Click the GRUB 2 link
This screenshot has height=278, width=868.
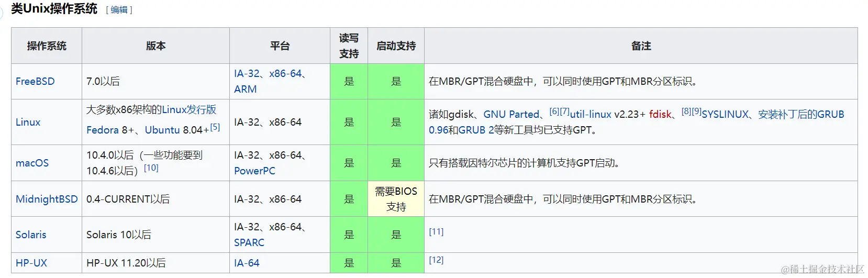tap(476, 130)
